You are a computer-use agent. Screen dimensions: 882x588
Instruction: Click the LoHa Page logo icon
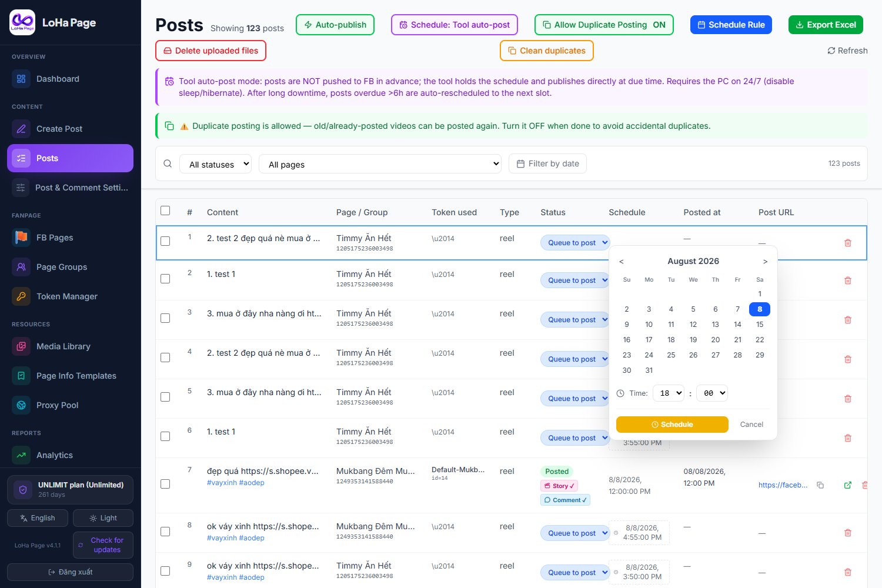click(22, 22)
